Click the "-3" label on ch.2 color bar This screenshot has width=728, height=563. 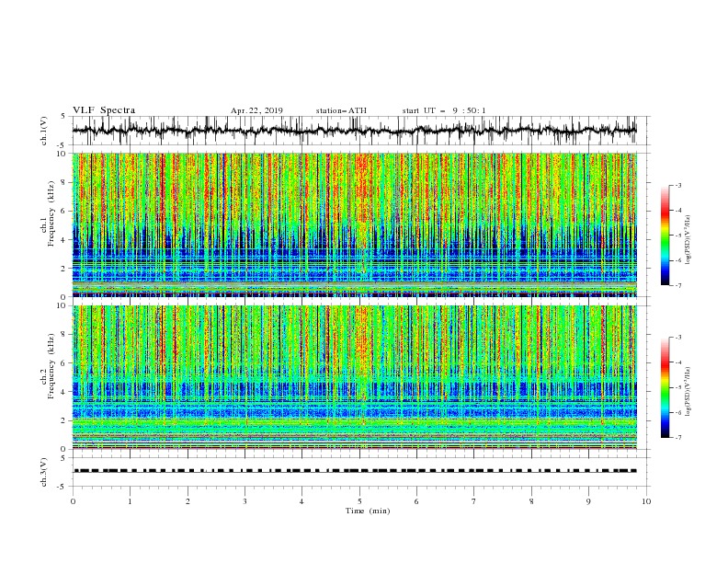coord(678,338)
